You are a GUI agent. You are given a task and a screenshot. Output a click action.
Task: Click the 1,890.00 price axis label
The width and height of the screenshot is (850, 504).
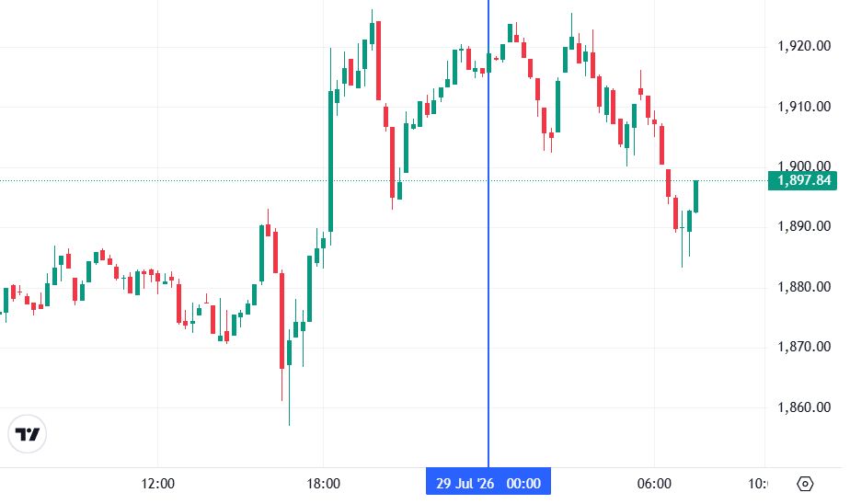(x=804, y=226)
